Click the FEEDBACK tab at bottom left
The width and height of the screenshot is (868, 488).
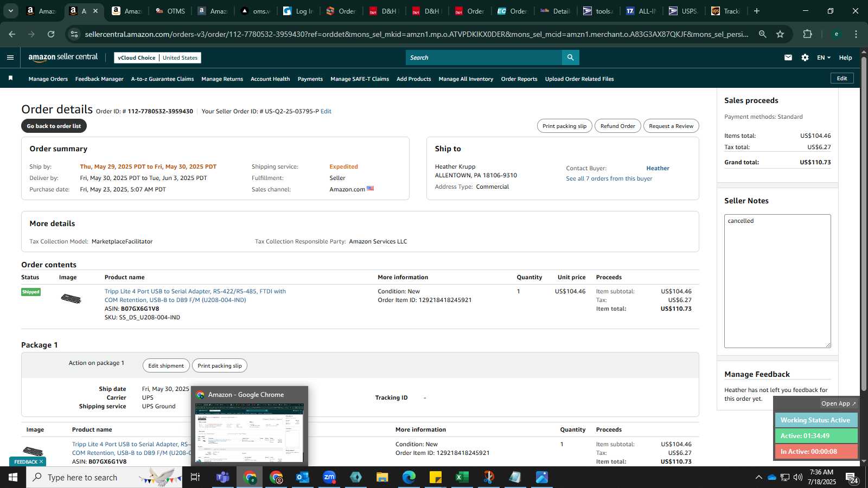(28, 461)
